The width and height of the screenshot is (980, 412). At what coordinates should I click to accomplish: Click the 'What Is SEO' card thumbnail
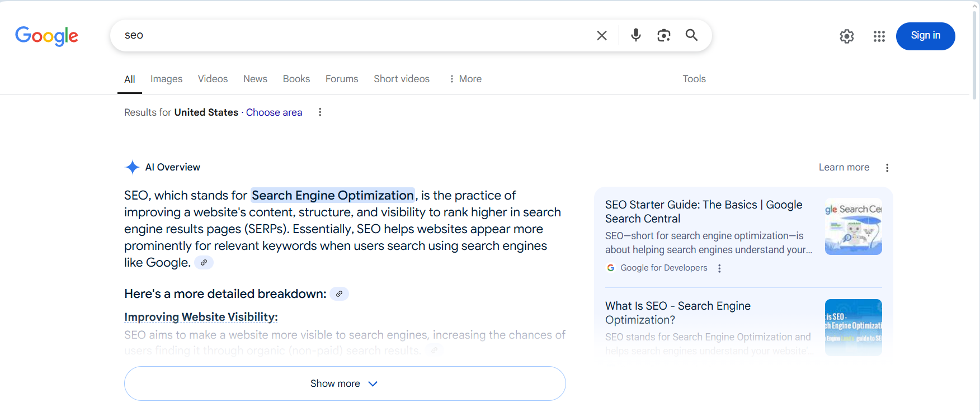point(854,328)
